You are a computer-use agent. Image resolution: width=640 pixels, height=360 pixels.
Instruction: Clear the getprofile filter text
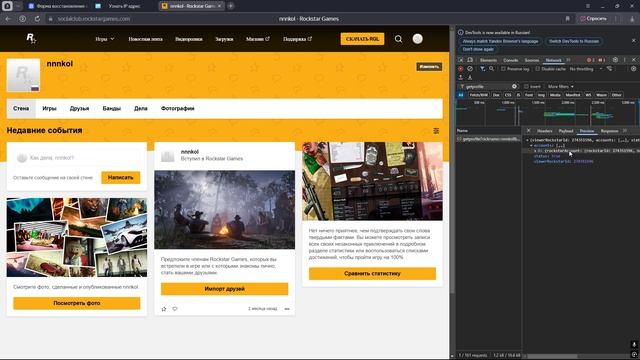tap(514, 87)
